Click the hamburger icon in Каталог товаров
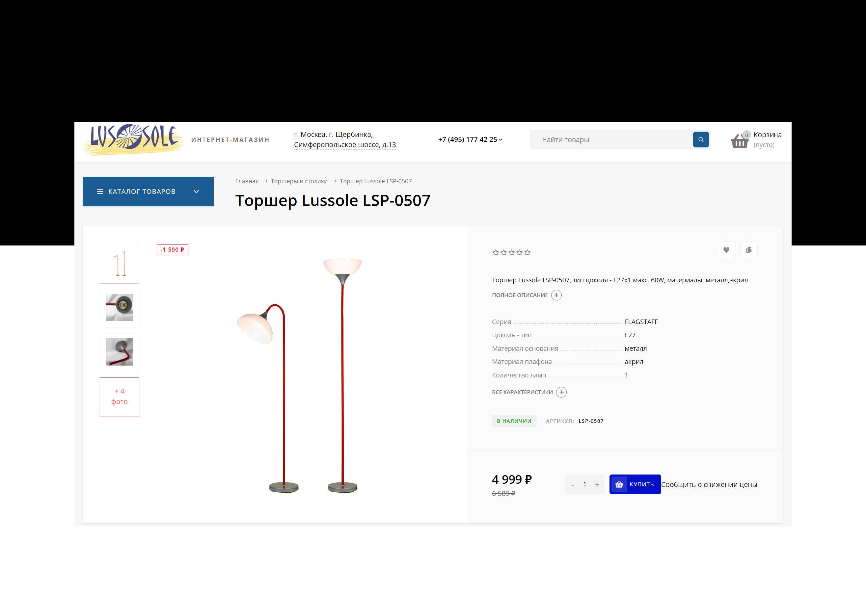The height and width of the screenshot is (616, 866). 100,192
